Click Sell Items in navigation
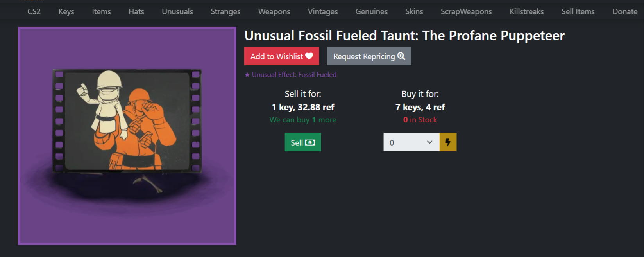 [578, 11]
